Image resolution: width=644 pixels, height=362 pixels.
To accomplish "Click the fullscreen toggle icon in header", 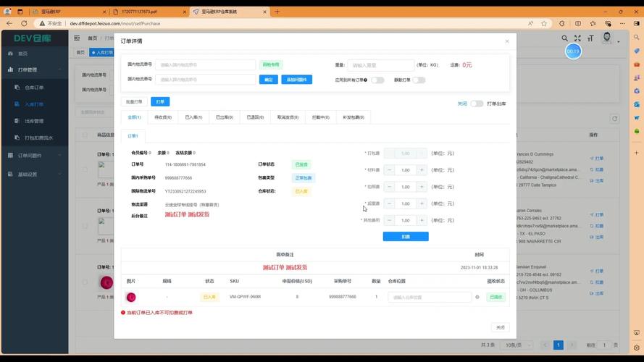I will [577, 38].
